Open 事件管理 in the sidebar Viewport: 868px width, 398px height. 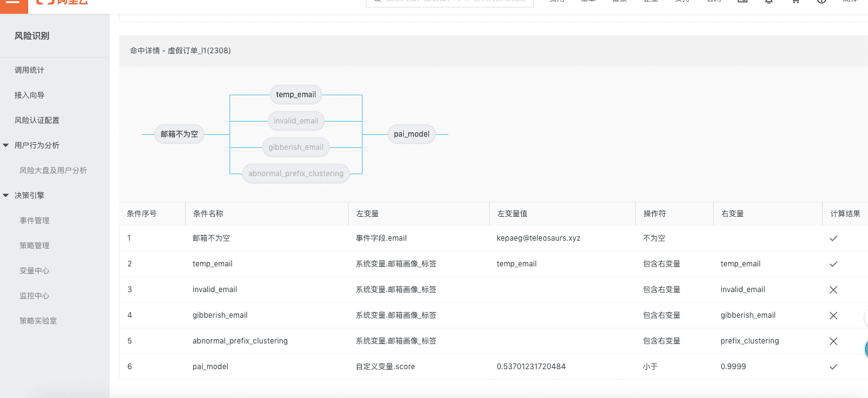pos(34,221)
